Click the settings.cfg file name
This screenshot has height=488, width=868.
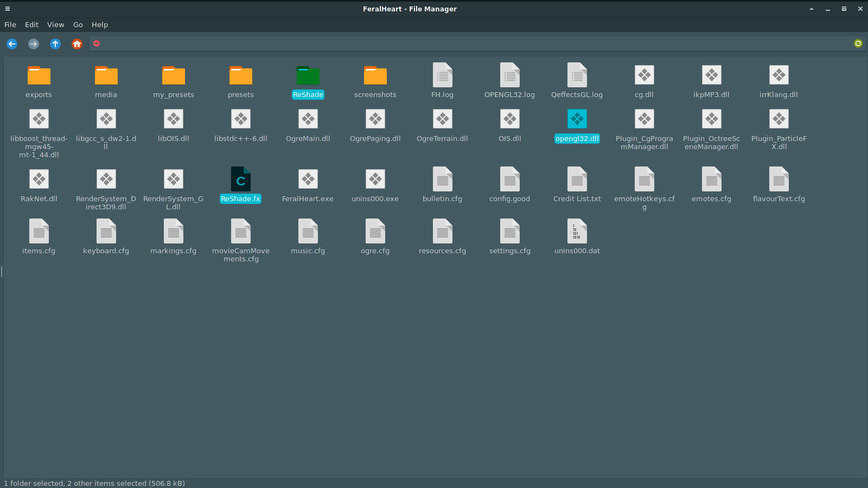point(510,251)
